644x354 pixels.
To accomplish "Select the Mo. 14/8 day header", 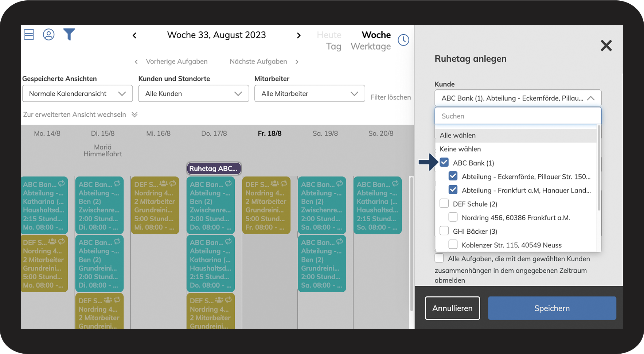I will click(x=47, y=133).
